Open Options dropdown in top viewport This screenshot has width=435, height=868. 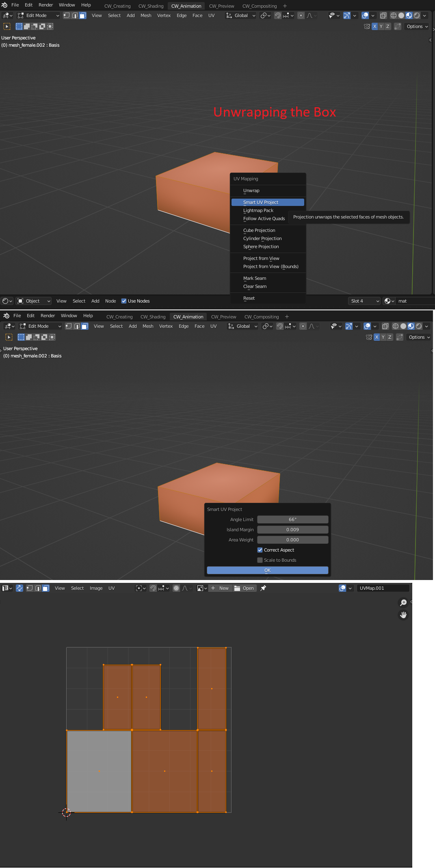pos(418,26)
